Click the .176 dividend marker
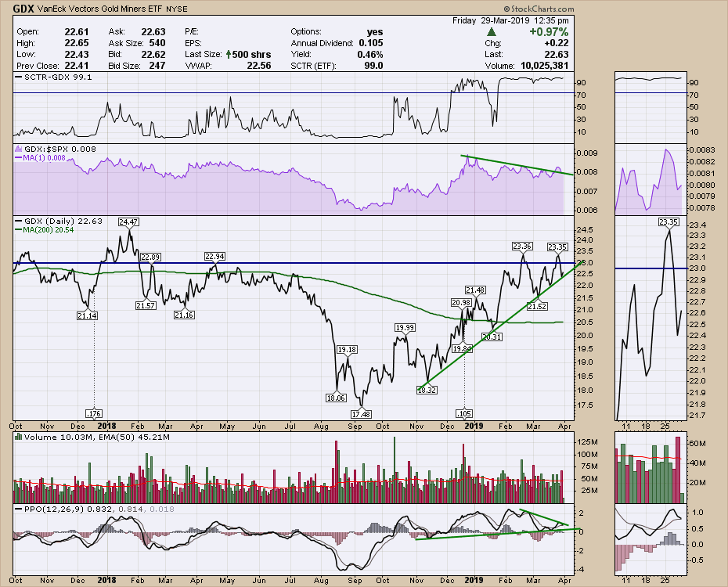 (94, 413)
